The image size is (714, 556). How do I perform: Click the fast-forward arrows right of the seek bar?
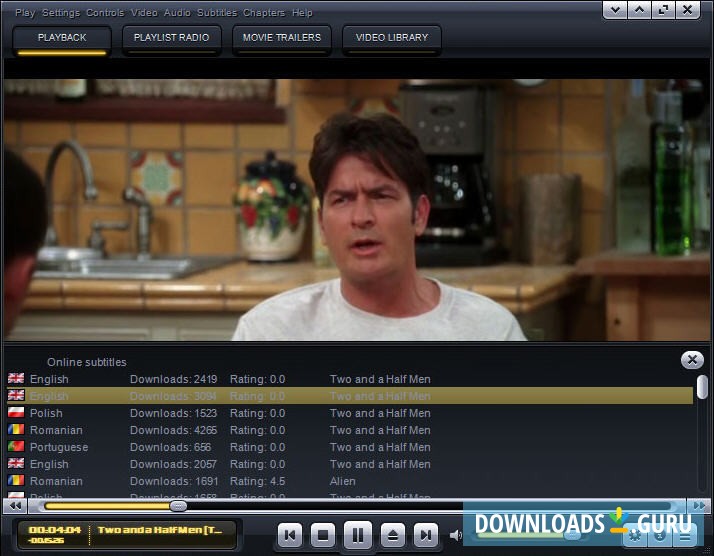click(x=699, y=505)
